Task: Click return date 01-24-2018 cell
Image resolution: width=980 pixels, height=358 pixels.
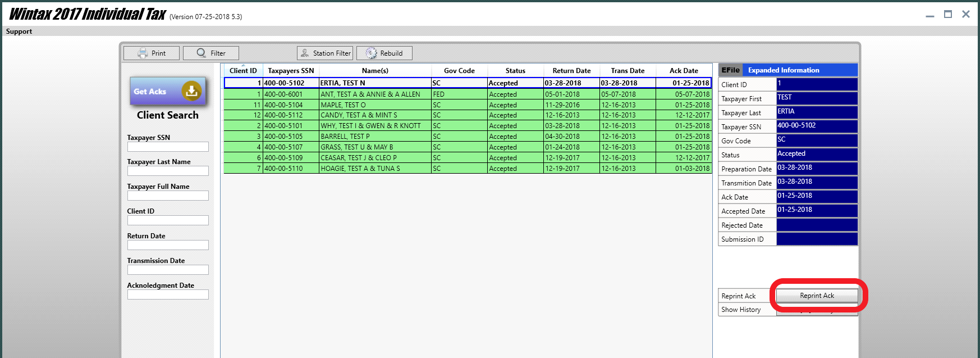Action: (571, 147)
